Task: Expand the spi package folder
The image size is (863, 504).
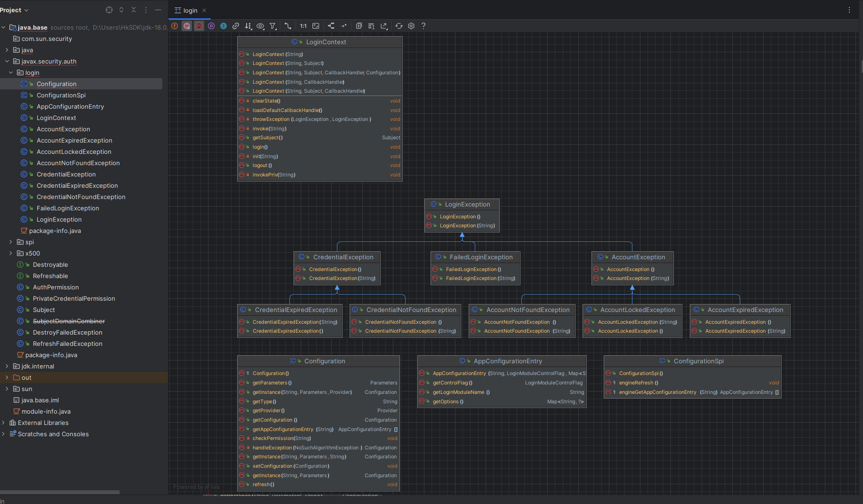Action: tap(11, 242)
